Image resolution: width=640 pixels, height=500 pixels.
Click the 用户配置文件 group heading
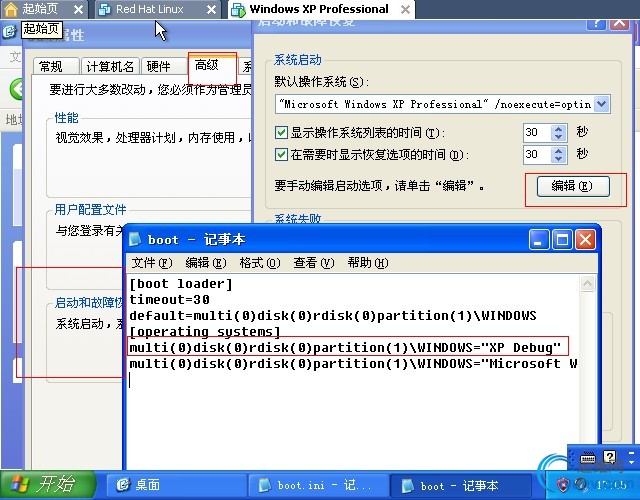click(x=90, y=210)
